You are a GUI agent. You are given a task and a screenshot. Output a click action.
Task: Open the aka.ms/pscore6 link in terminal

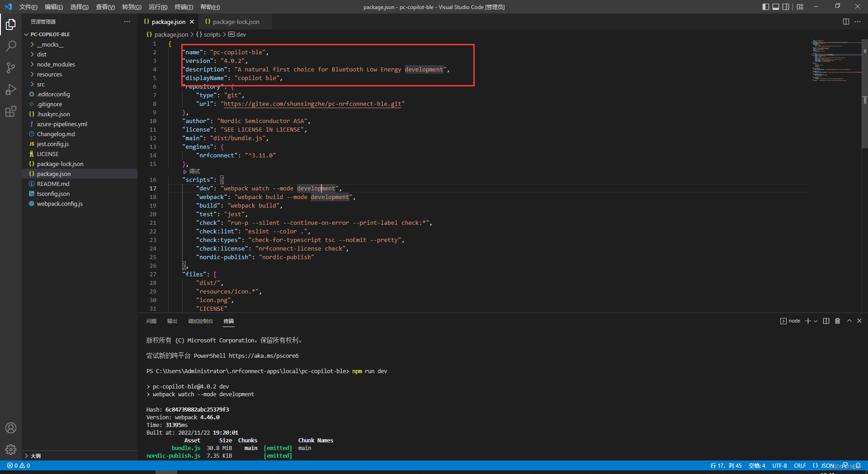pos(264,356)
